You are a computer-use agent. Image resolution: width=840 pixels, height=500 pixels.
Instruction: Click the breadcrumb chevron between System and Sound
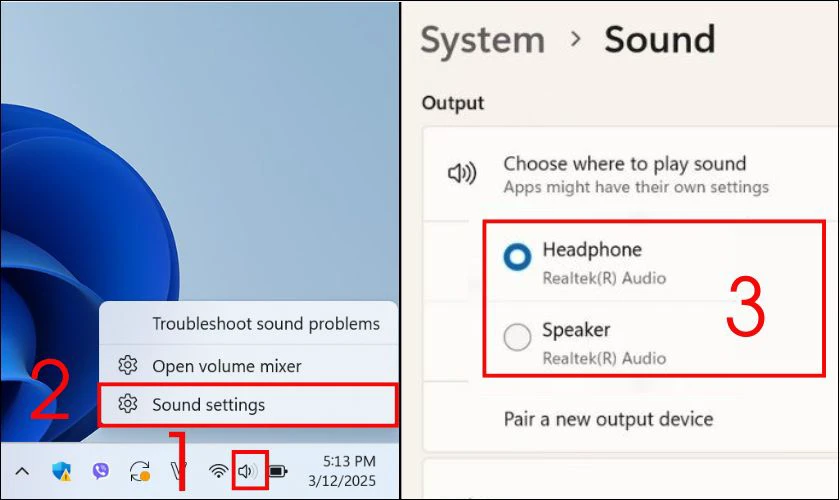pyautogui.click(x=576, y=39)
